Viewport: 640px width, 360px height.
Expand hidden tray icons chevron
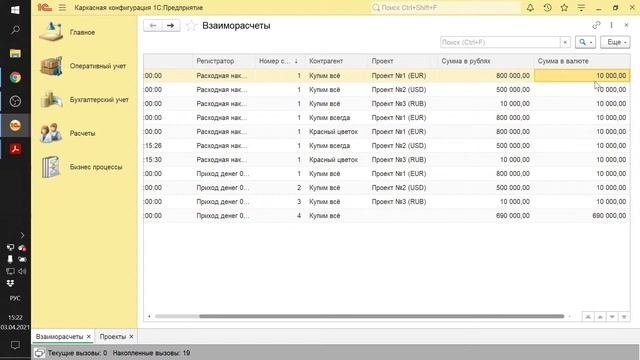coord(22,235)
